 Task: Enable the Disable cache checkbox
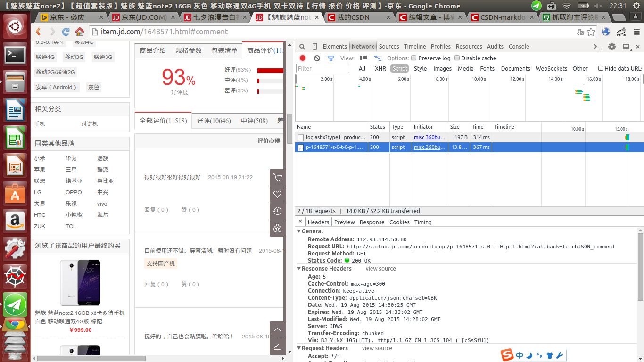tap(457, 58)
